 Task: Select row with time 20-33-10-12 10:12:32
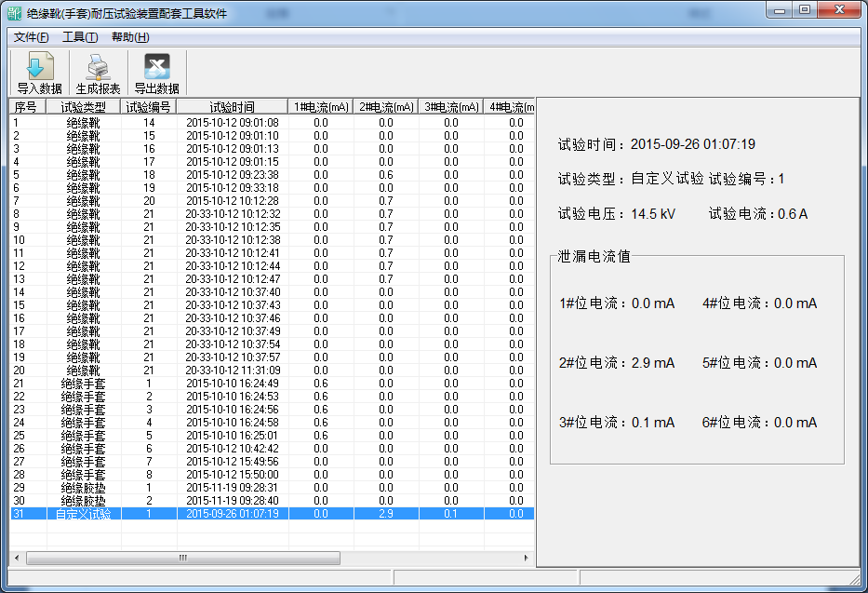point(272,214)
